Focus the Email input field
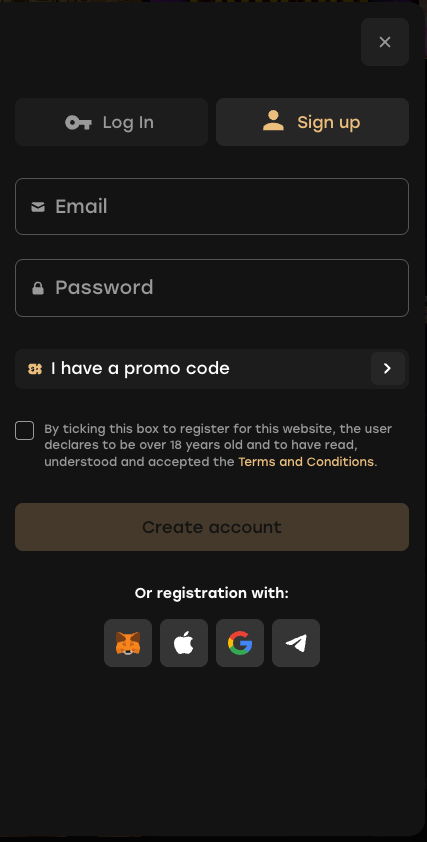The image size is (427, 842). point(212,206)
